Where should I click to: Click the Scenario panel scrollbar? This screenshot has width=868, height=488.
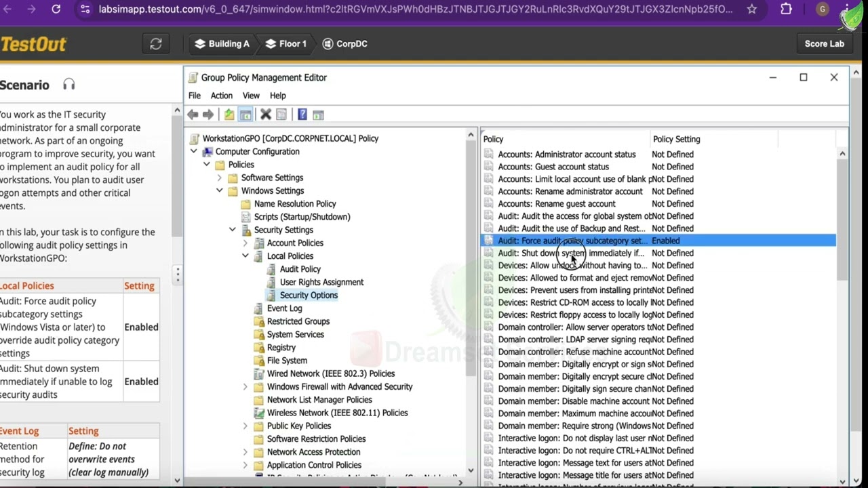177,176
